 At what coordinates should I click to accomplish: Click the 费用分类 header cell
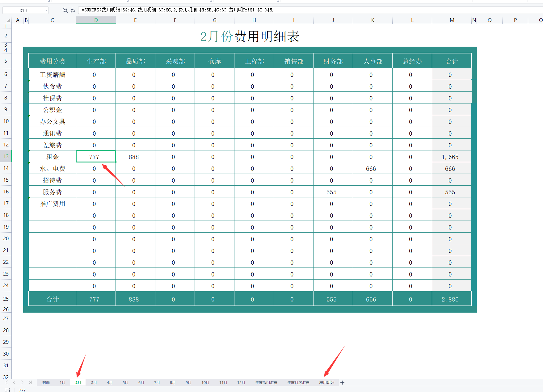coord(53,61)
